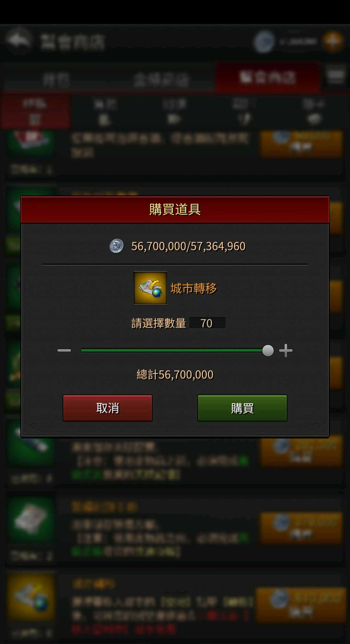Select the highlighted red shop tab
This screenshot has width=350, height=644.
(x=268, y=77)
